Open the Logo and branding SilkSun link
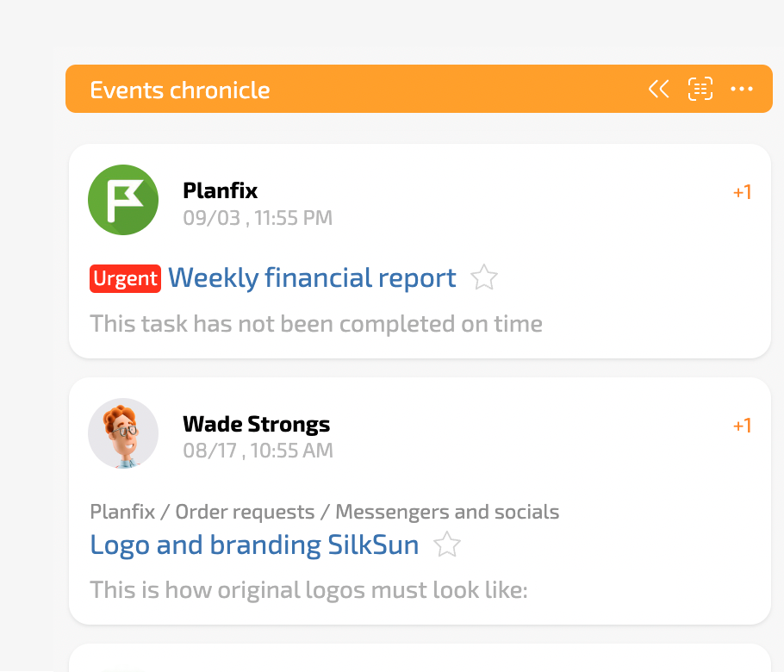Screen dimensions: 784x672 click(x=254, y=545)
